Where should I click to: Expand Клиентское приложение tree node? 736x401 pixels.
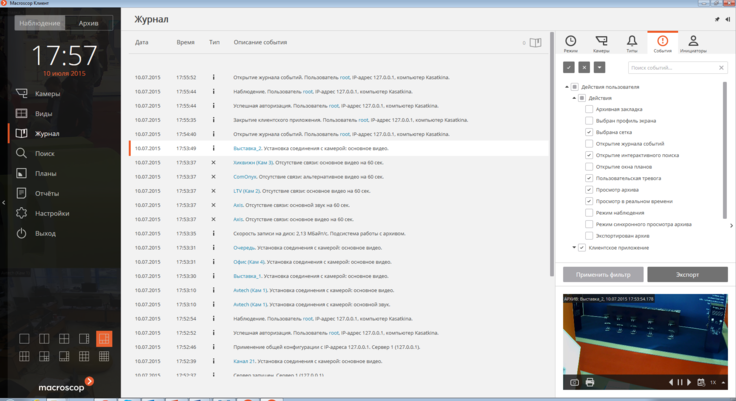point(574,247)
